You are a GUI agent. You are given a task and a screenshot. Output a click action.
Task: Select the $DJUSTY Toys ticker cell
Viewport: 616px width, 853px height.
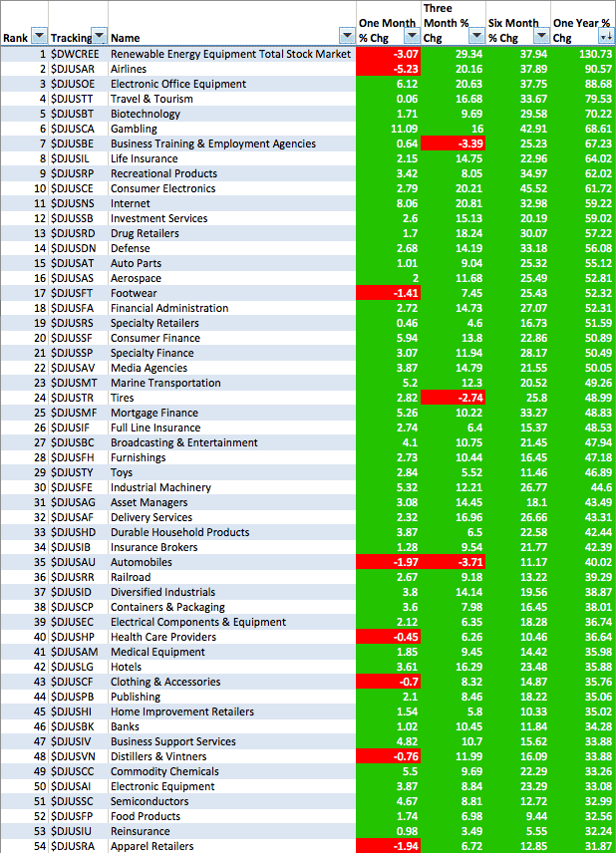[x=78, y=472]
